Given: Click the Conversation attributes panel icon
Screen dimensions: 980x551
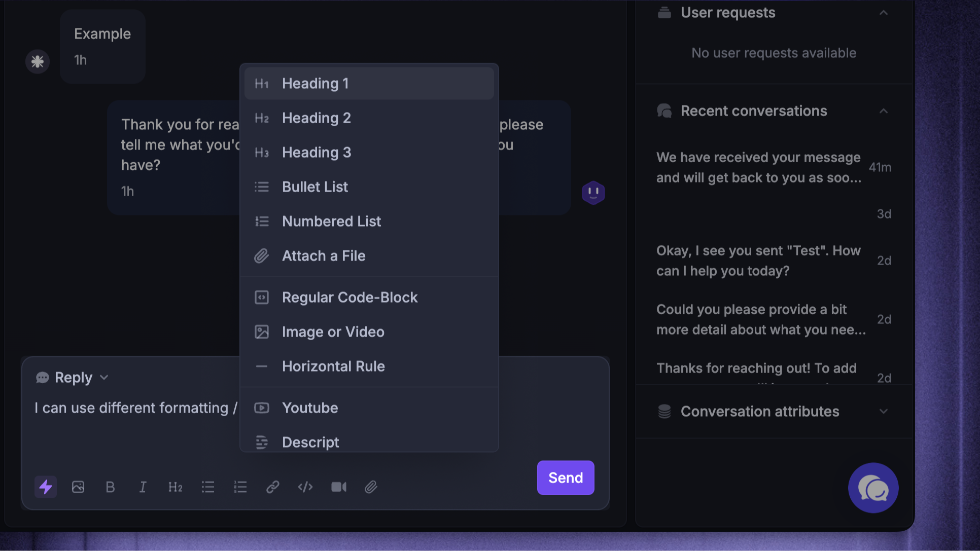Looking at the screenshot, I should 664,411.
